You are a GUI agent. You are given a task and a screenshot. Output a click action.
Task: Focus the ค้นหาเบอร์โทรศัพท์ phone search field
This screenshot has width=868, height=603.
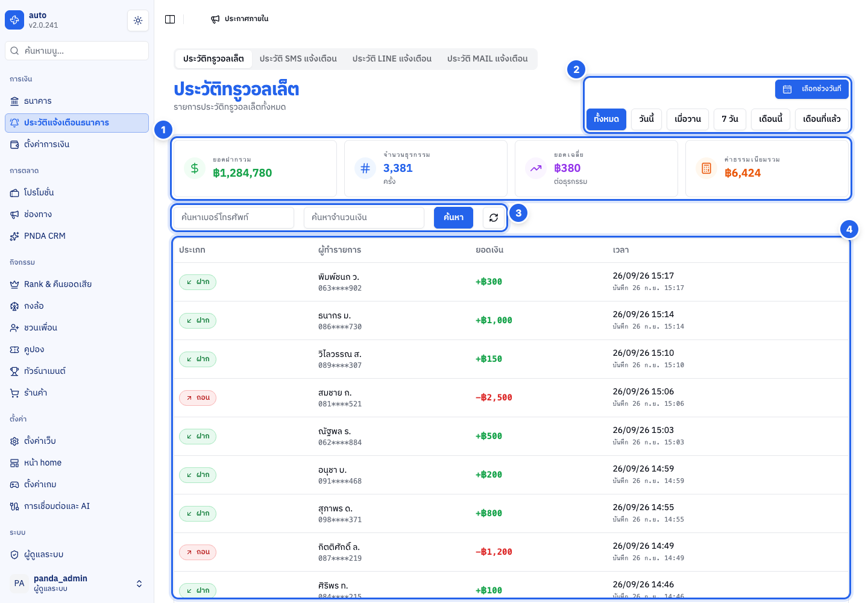point(234,218)
